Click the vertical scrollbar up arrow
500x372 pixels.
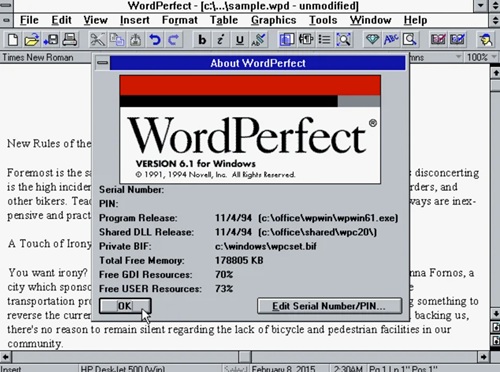(495, 72)
